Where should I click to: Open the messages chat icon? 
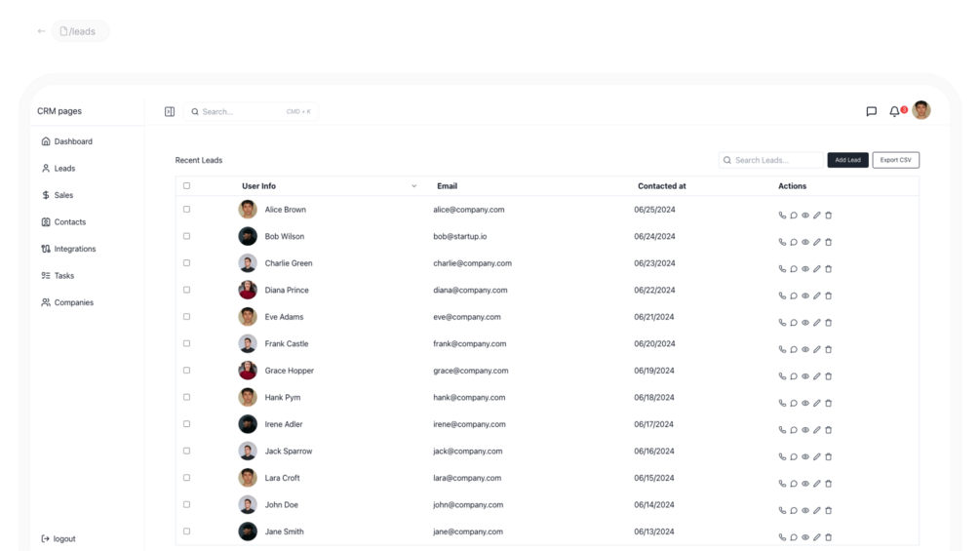coord(871,111)
